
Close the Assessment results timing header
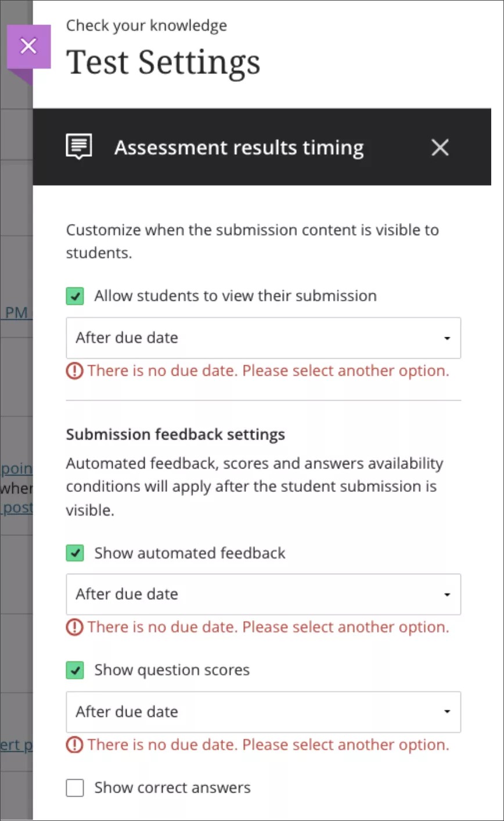440,147
